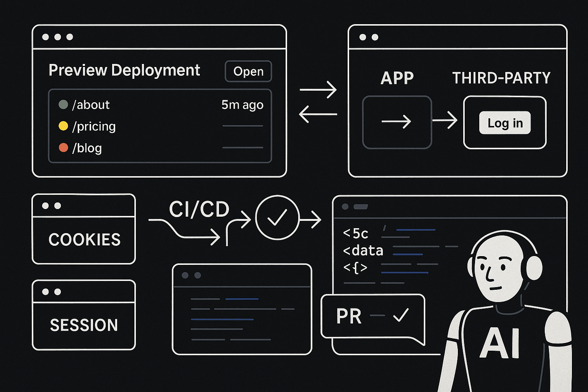Click the THIRD-PARTY label

pos(501,78)
